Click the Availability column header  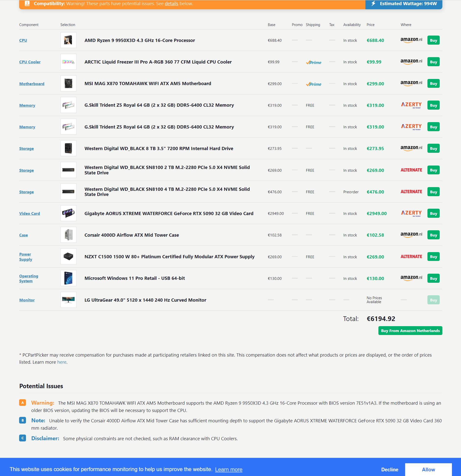click(x=352, y=25)
